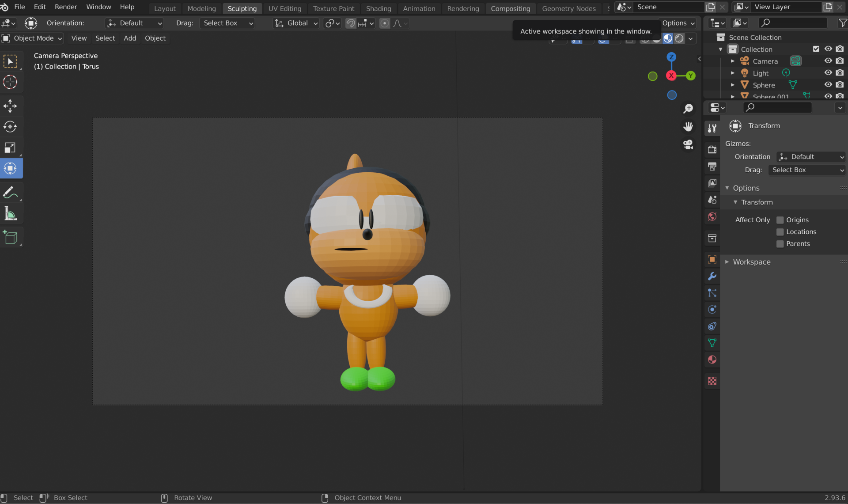Disable Collection in renders camera icon
Viewport: 848px width, 504px height.
(840, 49)
